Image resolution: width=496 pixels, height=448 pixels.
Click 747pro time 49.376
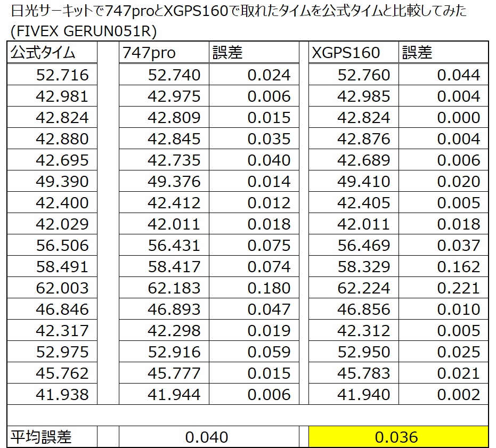tap(164, 181)
